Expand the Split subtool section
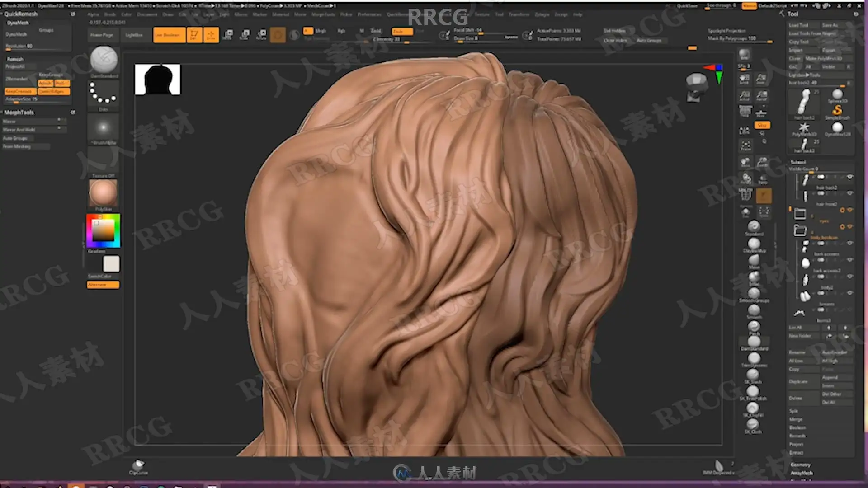This screenshot has height=488, width=868. [x=793, y=411]
